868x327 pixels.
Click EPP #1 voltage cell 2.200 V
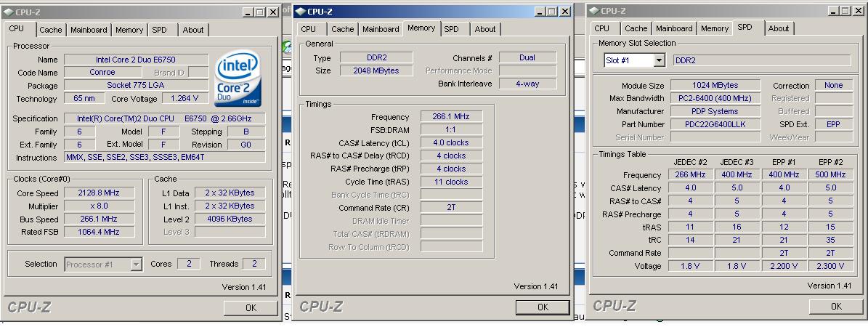[x=784, y=266]
